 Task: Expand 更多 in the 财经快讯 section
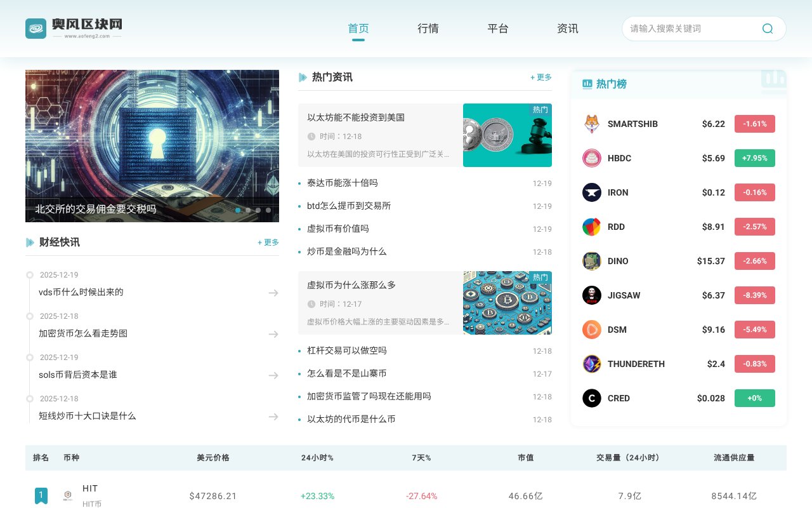(268, 242)
